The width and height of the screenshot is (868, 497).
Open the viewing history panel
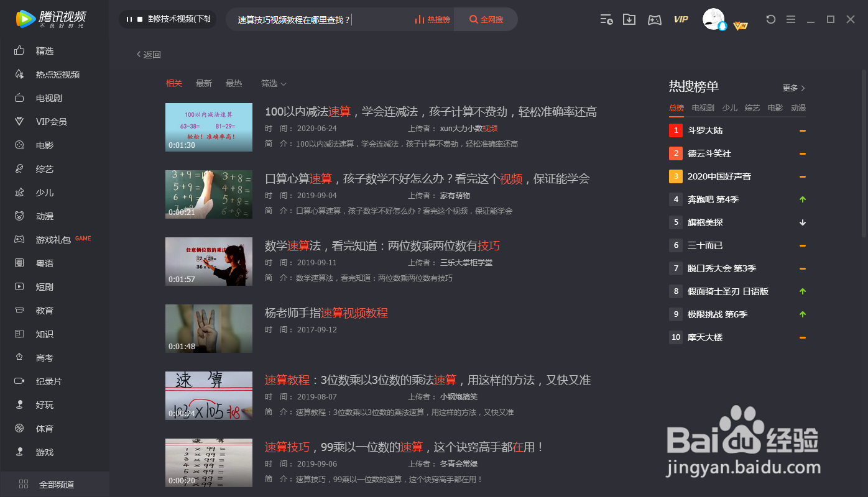tap(606, 19)
